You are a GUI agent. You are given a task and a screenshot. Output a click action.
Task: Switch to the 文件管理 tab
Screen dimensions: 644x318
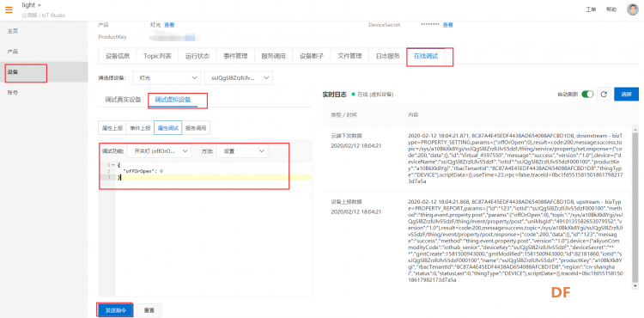349,56
